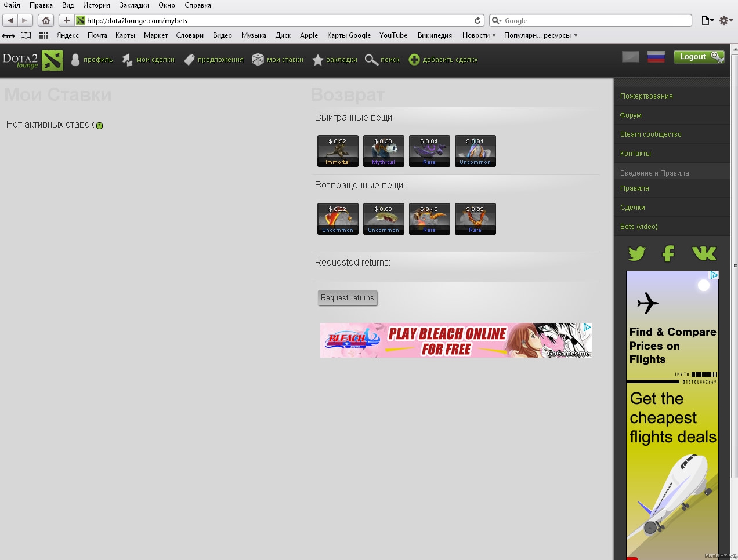The height and width of the screenshot is (560, 738).
Task: Open the Twitter bird icon
Action: pyautogui.click(x=636, y=253)
